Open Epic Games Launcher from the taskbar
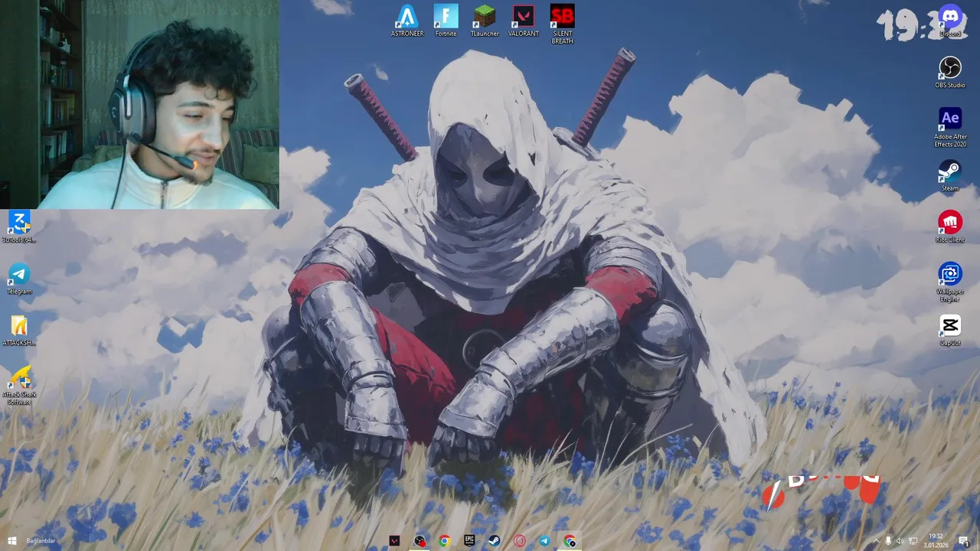This screenshot has height=551, width=980. coord(469,541)
